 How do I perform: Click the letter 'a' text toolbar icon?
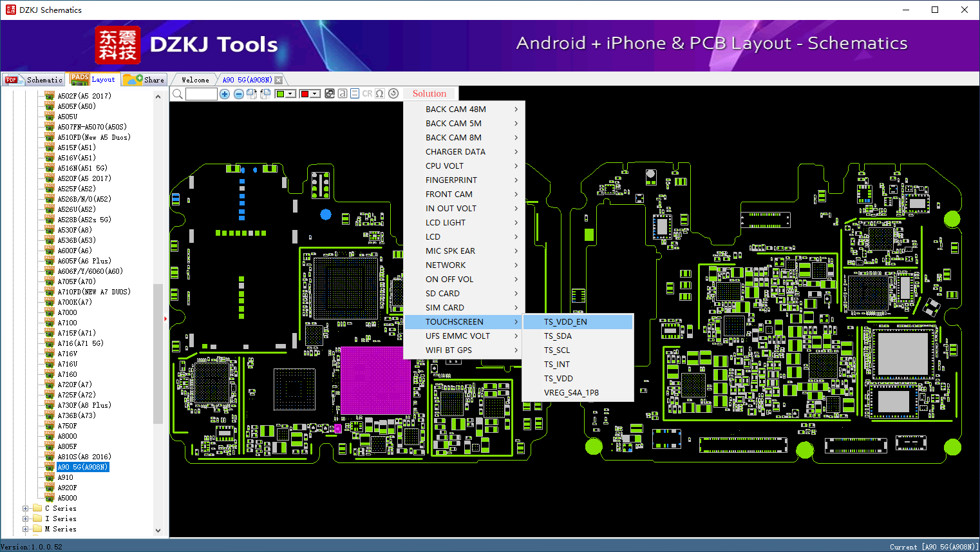click(343, 93)
